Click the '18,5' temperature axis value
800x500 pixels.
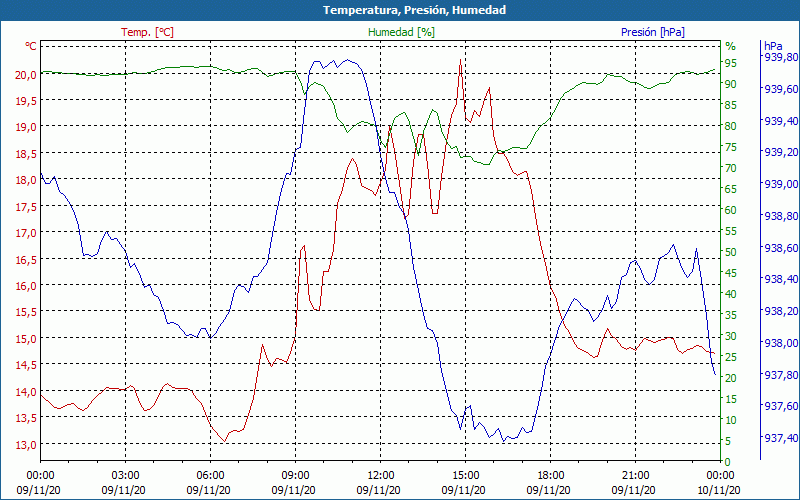point(26,154)
